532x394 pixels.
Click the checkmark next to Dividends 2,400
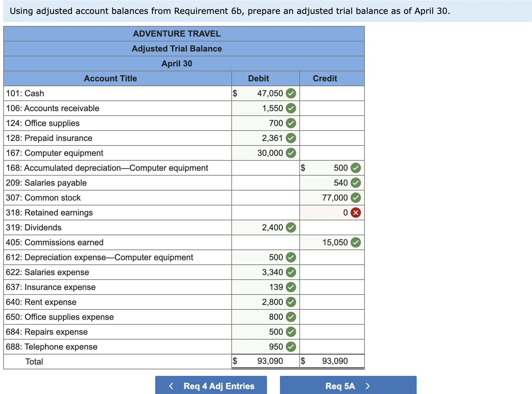[x=291, y=227]
